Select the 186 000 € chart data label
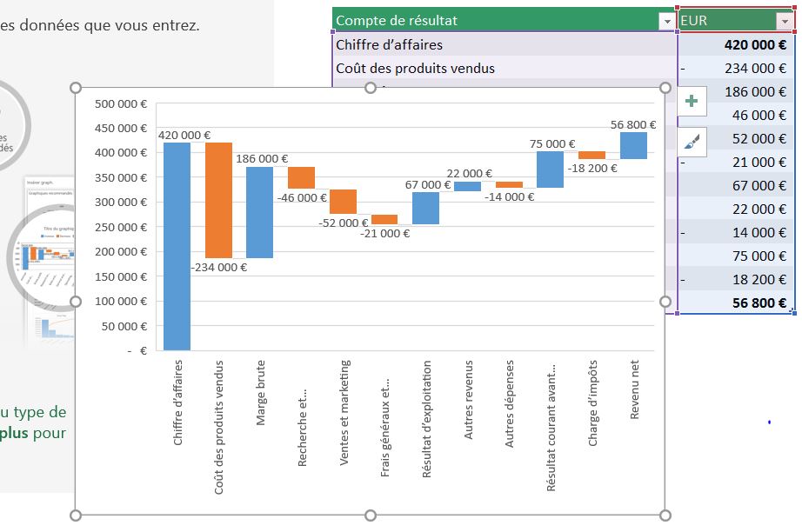 [262, 159]
